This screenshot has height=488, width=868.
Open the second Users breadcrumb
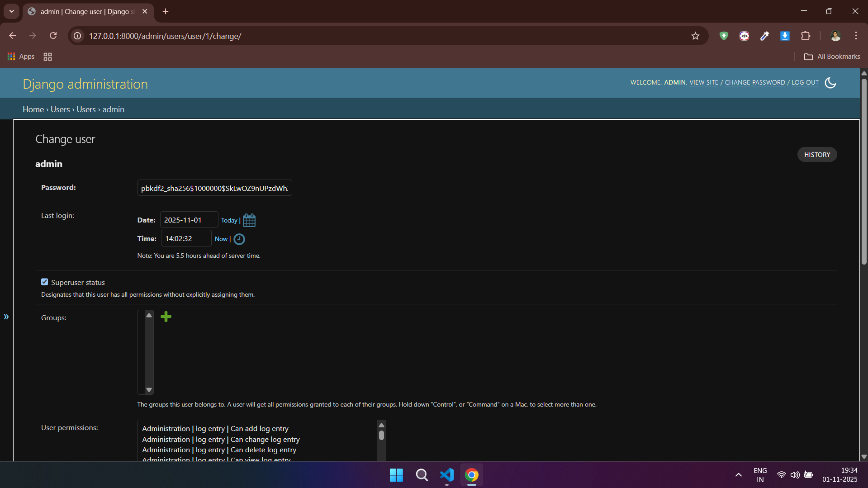click(x=86, y=109)
